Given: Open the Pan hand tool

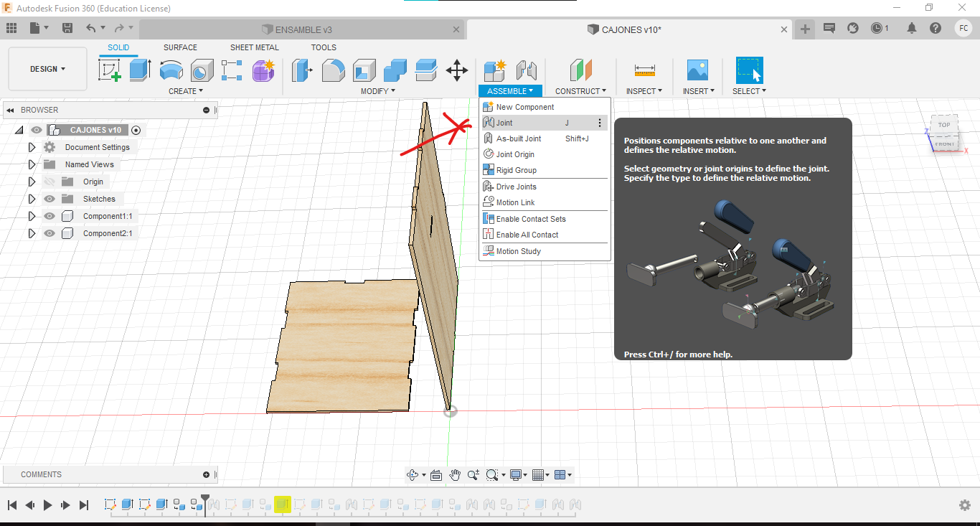Looking at the screenshot, I should [455, 475].
